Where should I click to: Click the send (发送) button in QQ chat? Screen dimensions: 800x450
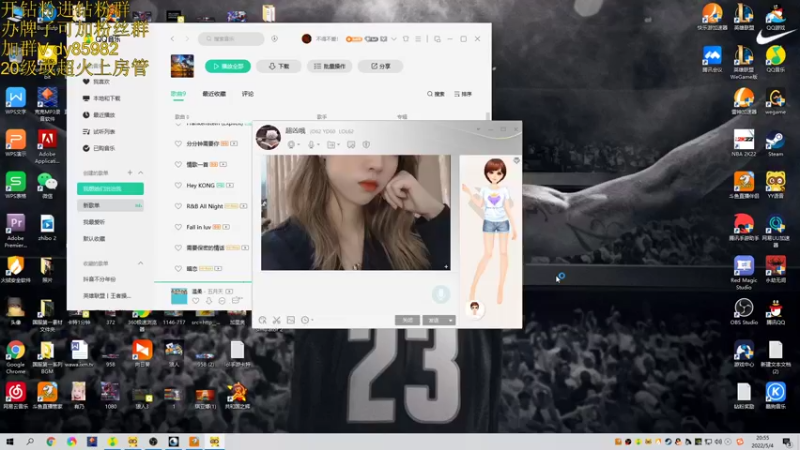pos(434,320)
